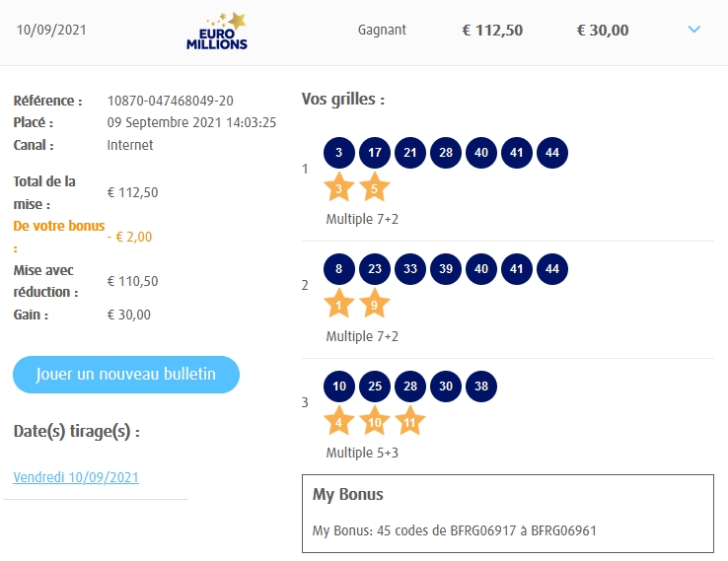Screen dimensions: 728x561
Task: Click star number 9 in grid 2
Action: (x=375, y=304)
